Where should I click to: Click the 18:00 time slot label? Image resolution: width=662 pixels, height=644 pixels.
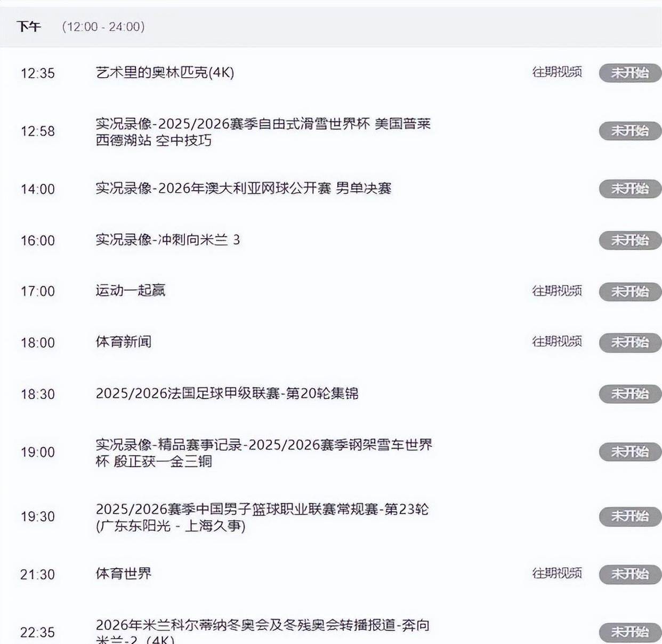tap(37, 343)
